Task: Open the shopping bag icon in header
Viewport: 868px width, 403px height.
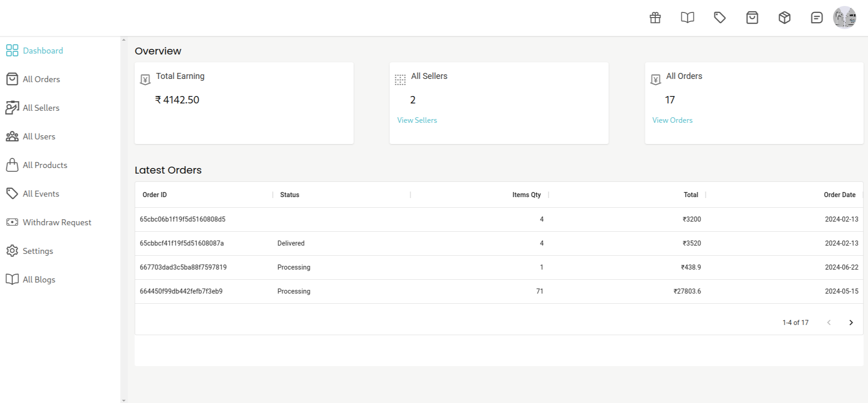Action: pos(752,18)
